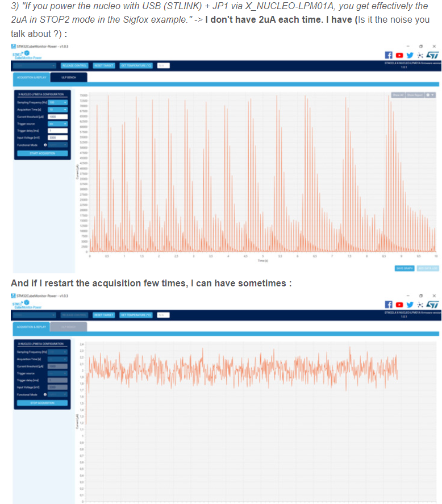The height and width of the screenshot is (504, 442).
Task: Select greyed ULP Bench tab, lower screenshot
Action: [x=69, y=327]
